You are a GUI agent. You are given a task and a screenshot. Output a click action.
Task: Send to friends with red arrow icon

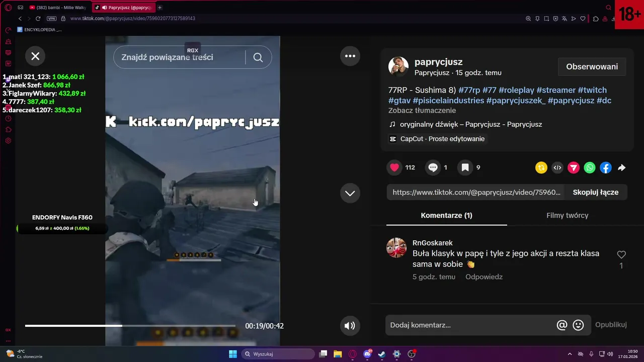(x=574, y=168)
